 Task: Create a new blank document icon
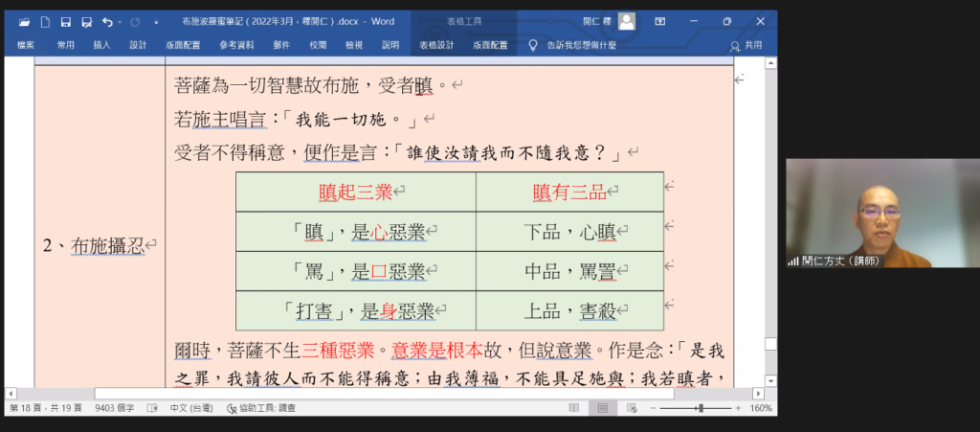45,21
